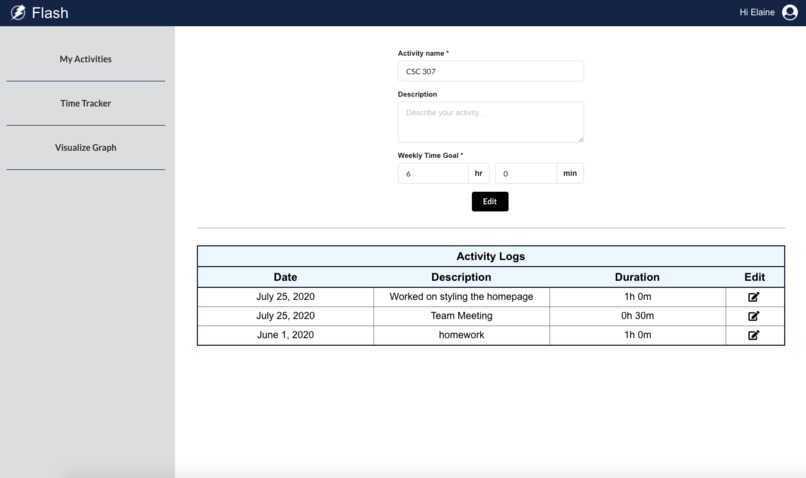Image resolution: width=806 pixels, height=478 pixels.
Task: Select the 0h 30m duration cell
Action: point(637,316)
